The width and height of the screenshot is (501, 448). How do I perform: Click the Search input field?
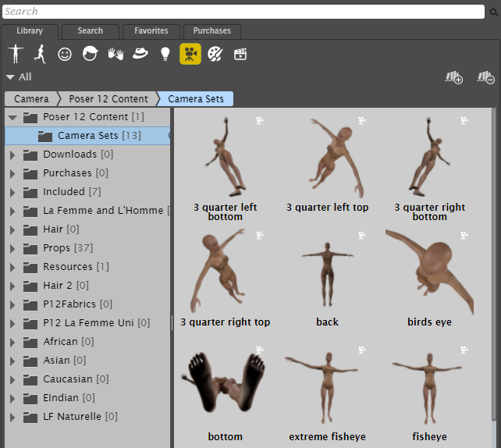pos(242,12)
